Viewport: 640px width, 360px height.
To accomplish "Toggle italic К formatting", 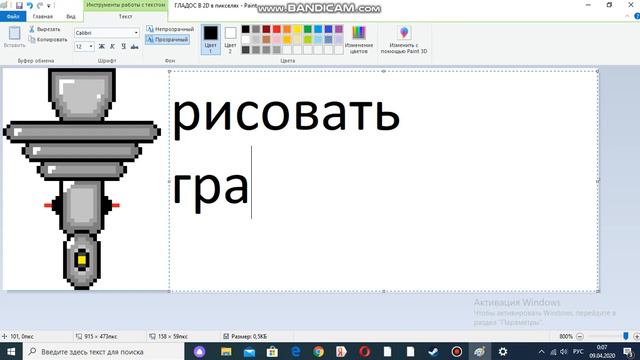I will [x=112, y=47].
